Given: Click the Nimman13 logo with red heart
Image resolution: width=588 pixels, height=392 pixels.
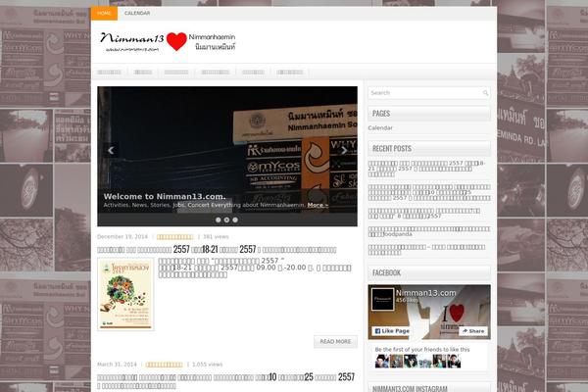Looking at the screenshot, I should click(168, 41).
